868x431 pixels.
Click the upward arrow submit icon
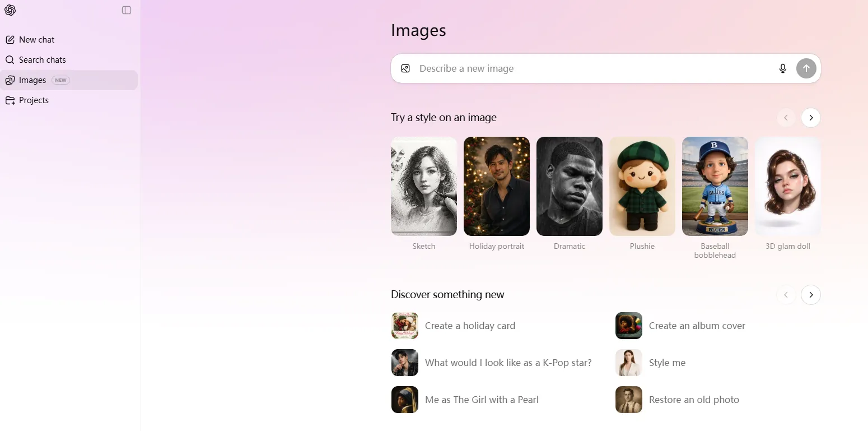[x=806, y=68]
